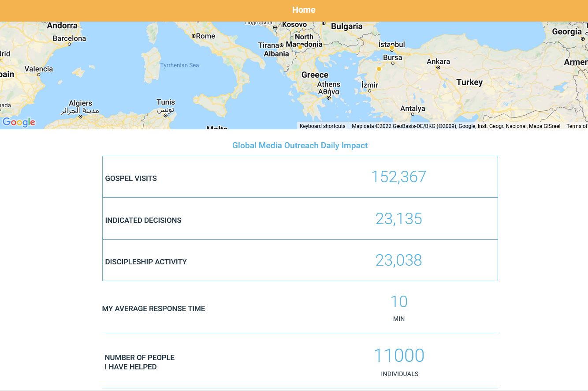Select the yellow marker at Istanbul
The height and width of the screenshot is (391, 588).
point(392,48)
